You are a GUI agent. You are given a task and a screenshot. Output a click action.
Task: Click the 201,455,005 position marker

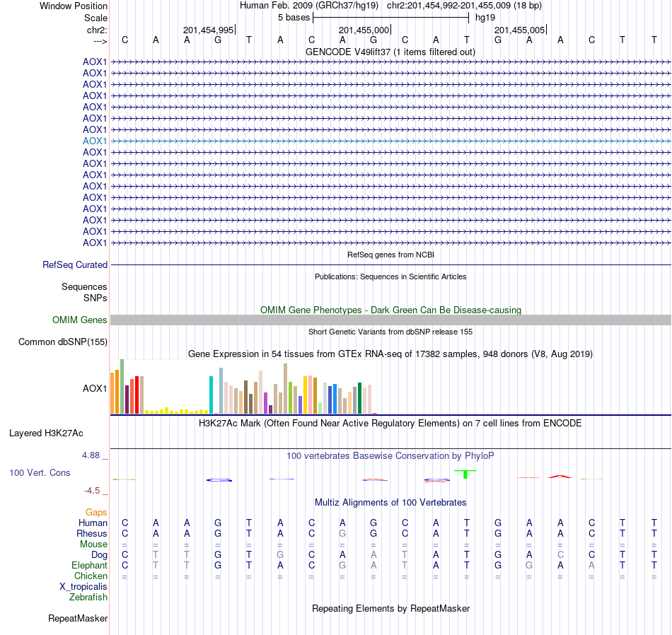pos(519,30)
